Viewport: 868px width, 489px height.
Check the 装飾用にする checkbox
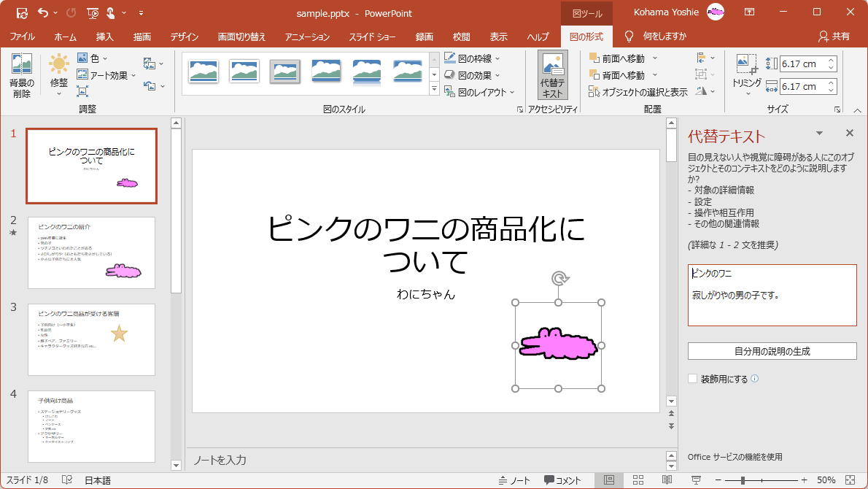pyautogui.click(x=693, y=379)
